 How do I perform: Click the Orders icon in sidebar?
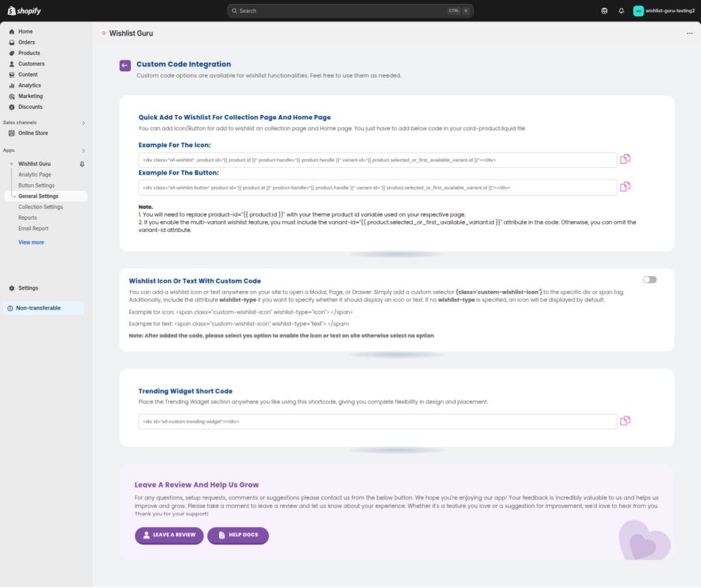pyautogui.click(x=12, y=42)
